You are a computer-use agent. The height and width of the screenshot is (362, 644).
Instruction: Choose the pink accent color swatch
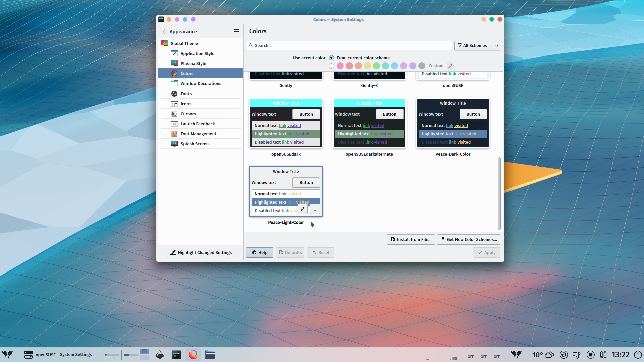point(340,66)
